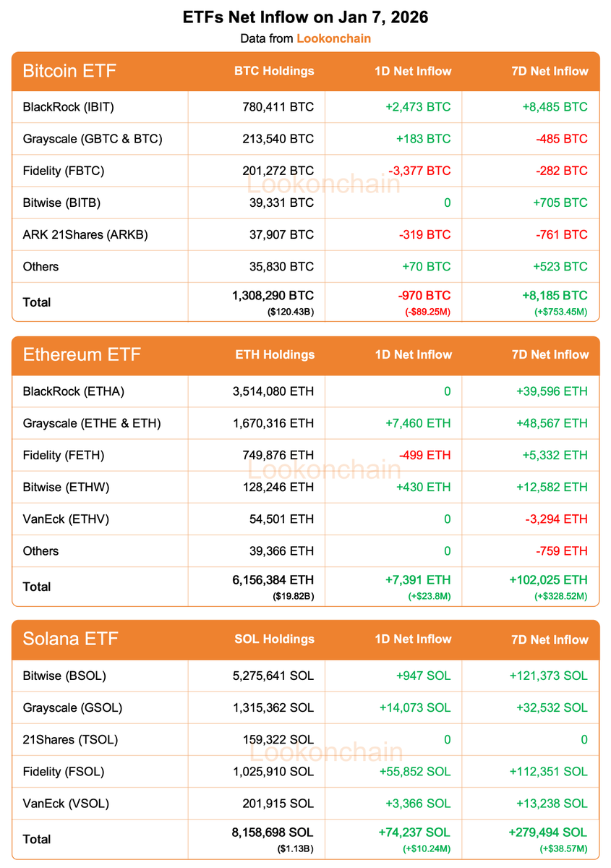This screenshot has height=868, width=611.
Task: Click the Lookonchain source link
Action: click(333, 38)
